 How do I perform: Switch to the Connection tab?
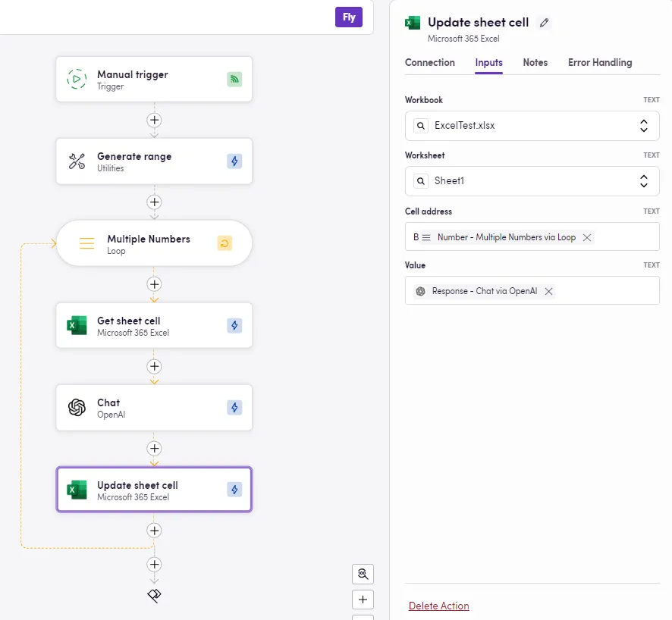coord(430,63)
